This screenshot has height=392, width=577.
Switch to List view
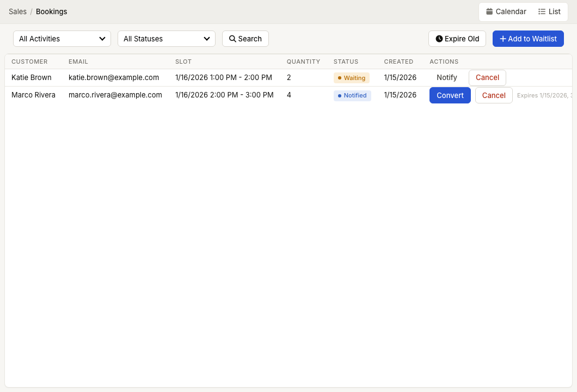coord(549,12)
